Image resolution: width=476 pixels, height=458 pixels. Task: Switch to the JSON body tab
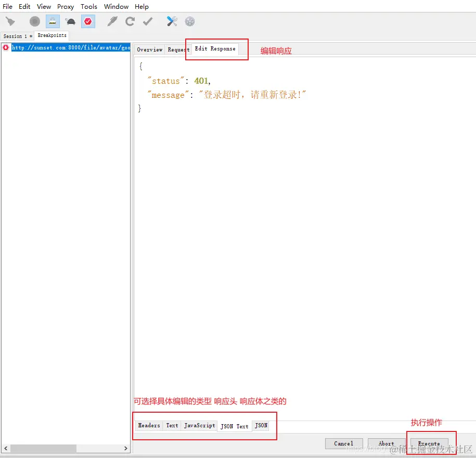[x=261, y=426]
